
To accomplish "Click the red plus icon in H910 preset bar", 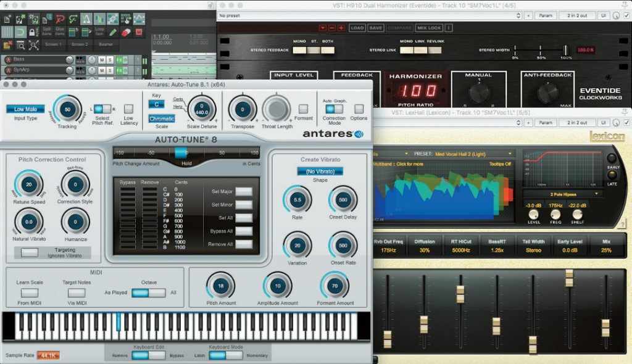I will coord(341,28).
